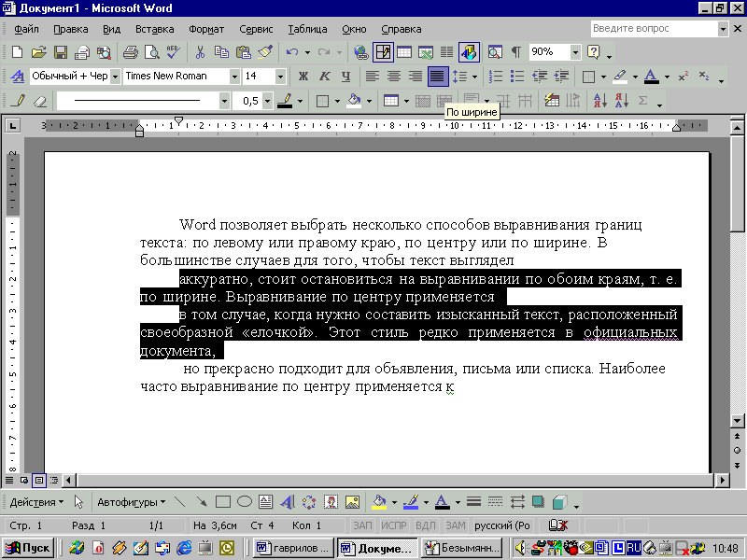Open the document map
Viewport: 747px width, 560px height.
[495, 52]
